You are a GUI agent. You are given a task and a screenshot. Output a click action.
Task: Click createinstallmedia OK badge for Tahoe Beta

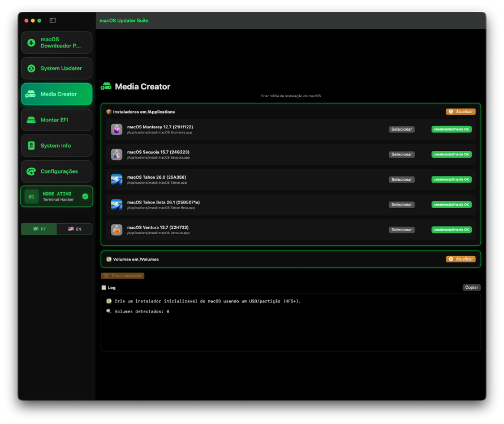point(451,205)
